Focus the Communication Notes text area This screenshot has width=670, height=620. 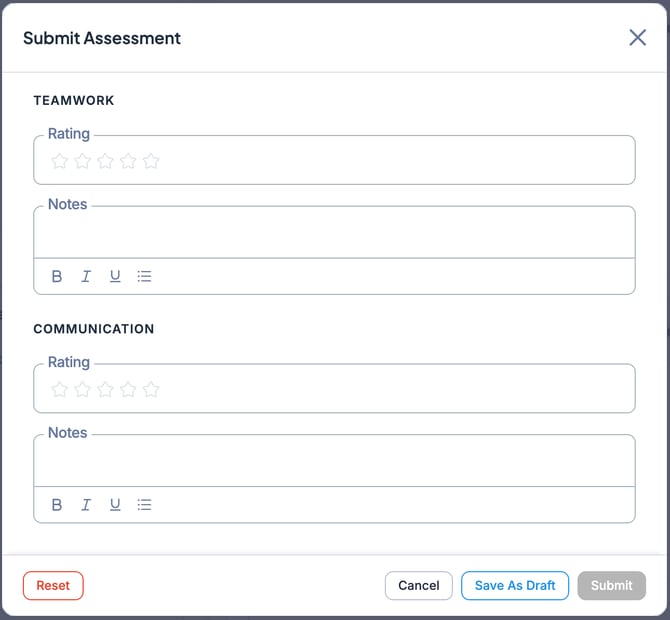point(334,464)
